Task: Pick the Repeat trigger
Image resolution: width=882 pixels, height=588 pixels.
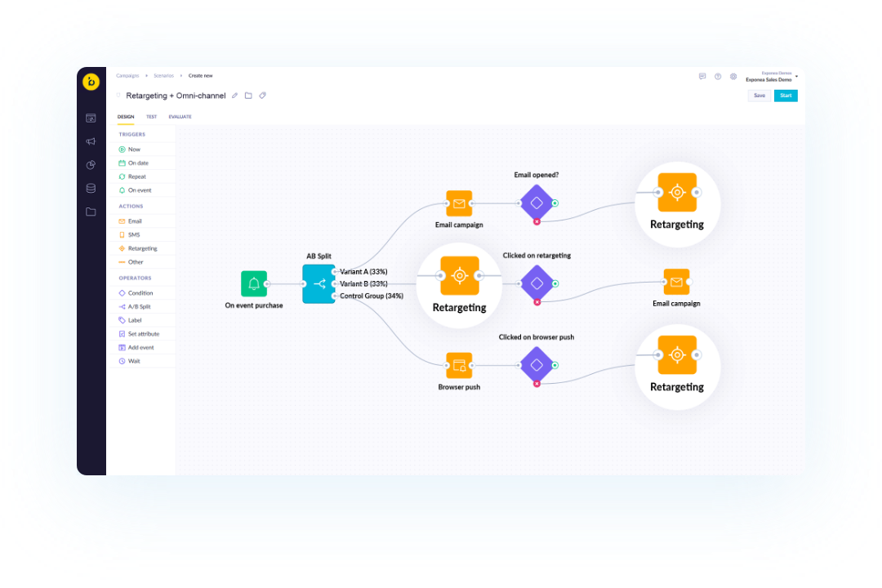Action: [x=141, y=176]
